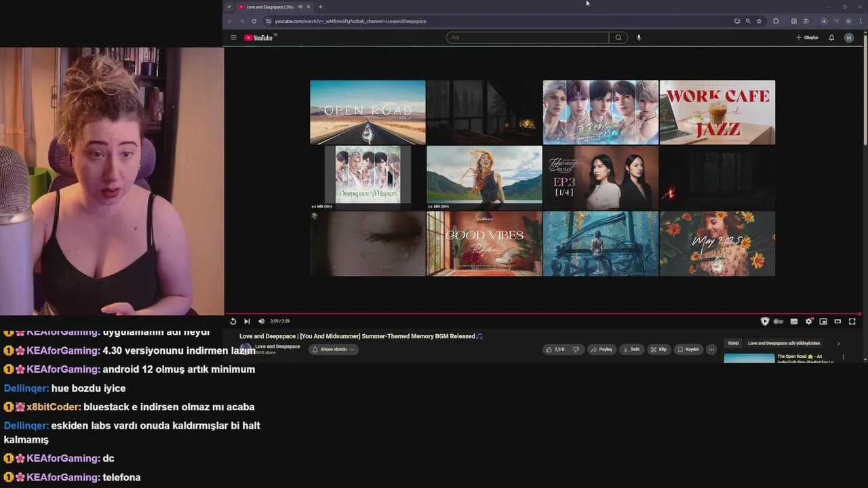868x488 pixels.
Task: Open the browser downloads icon
Action: tap(824, 21)
